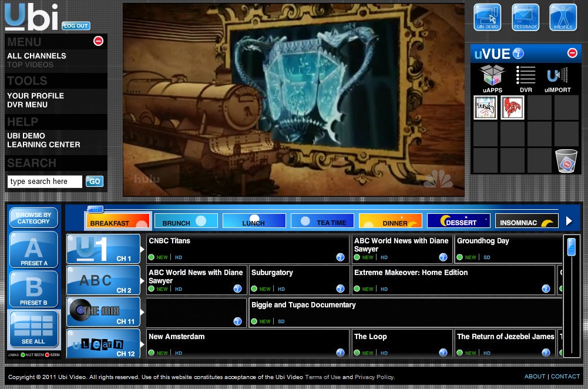Open the CONTACT footer link
The width and height of the screenshot is (588, 389).
pos(565,376)
